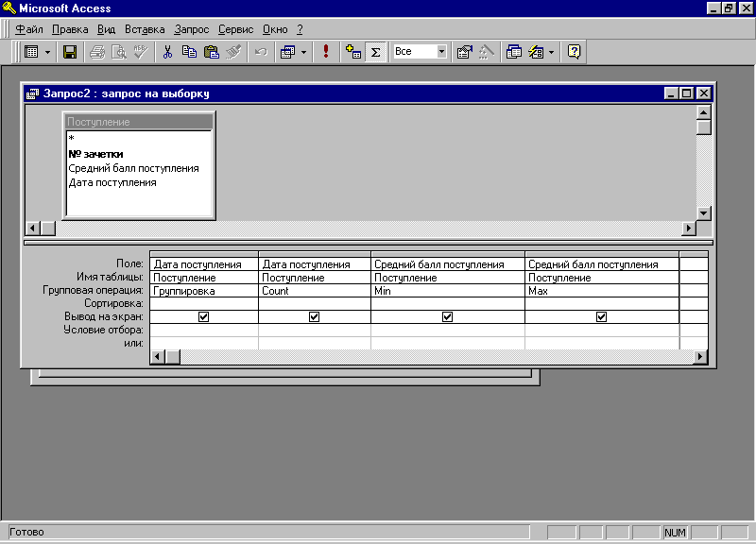Open the View mode dropdown arrow
Screen dimensions: 756x544
click(x=47, y=52)
